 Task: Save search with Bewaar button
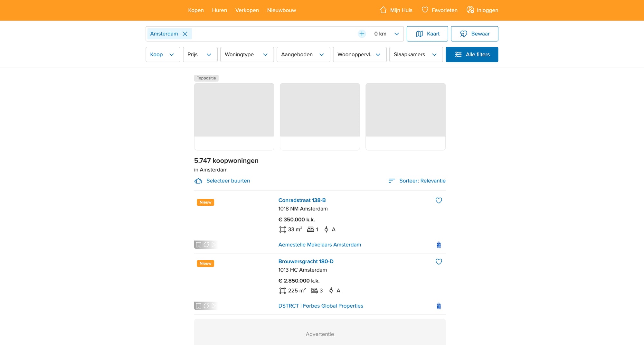coord(474,34)
